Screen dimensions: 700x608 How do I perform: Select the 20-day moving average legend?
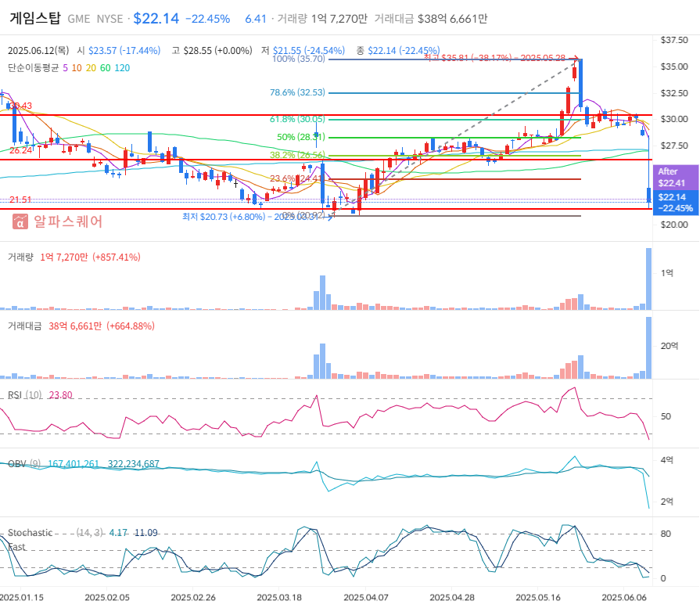[91, 68]
